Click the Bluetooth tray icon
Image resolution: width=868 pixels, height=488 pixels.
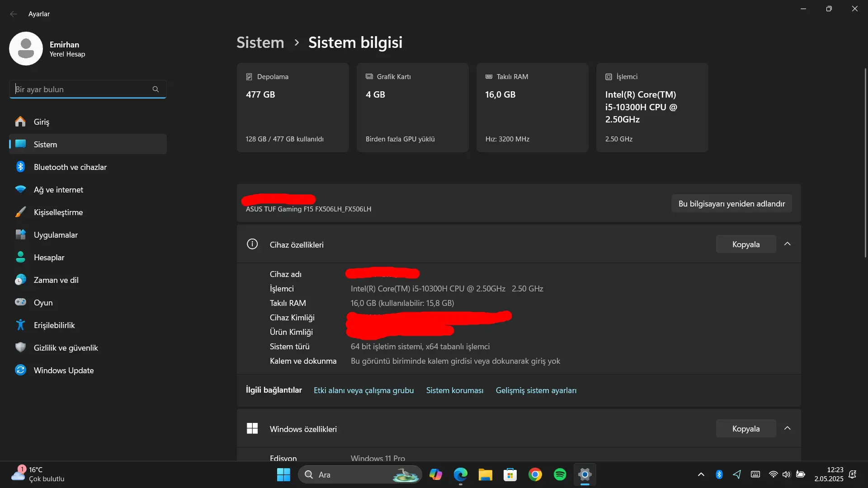point(719,474)
